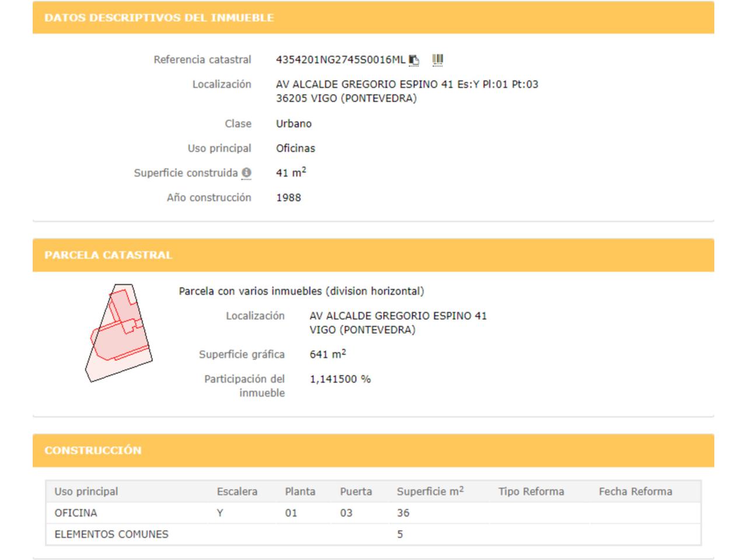Image resolution: width=747 pixels, height=560 pixels.
Task: Open the cadastral parcel map thumbnail
Action: click(x=119, y=333)
